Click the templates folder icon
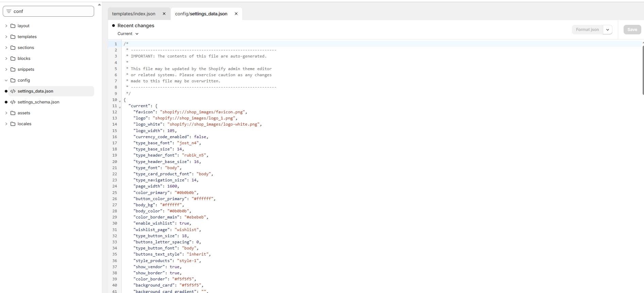 (13, 37)
